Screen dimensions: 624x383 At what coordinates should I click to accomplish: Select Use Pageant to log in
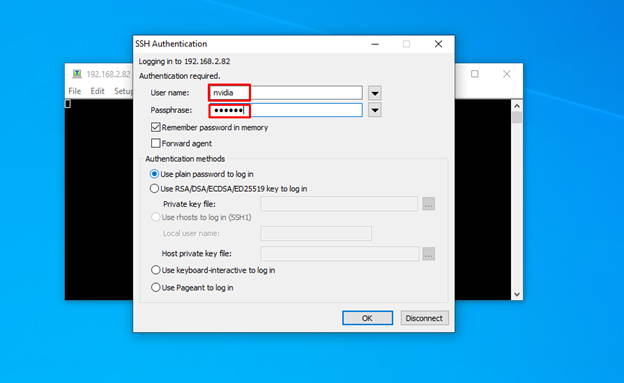156,287
